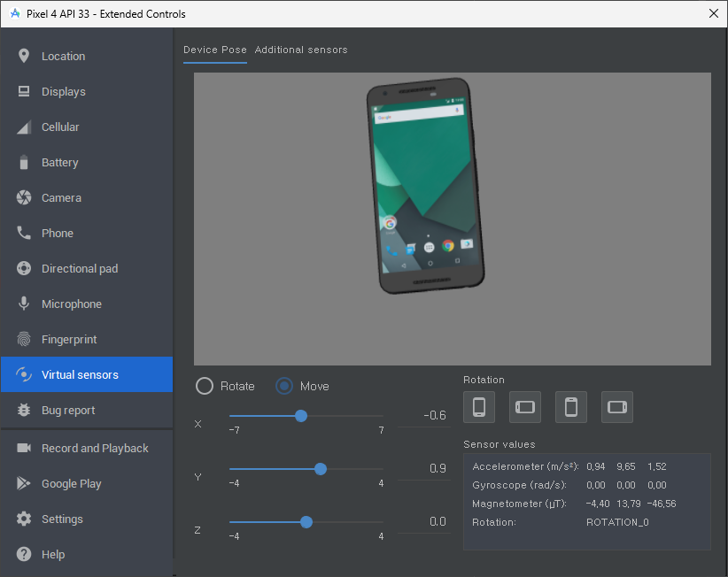The image size is (728, 577).
Task: Set rotation to reverse portrait
Action: pos(571,407)
